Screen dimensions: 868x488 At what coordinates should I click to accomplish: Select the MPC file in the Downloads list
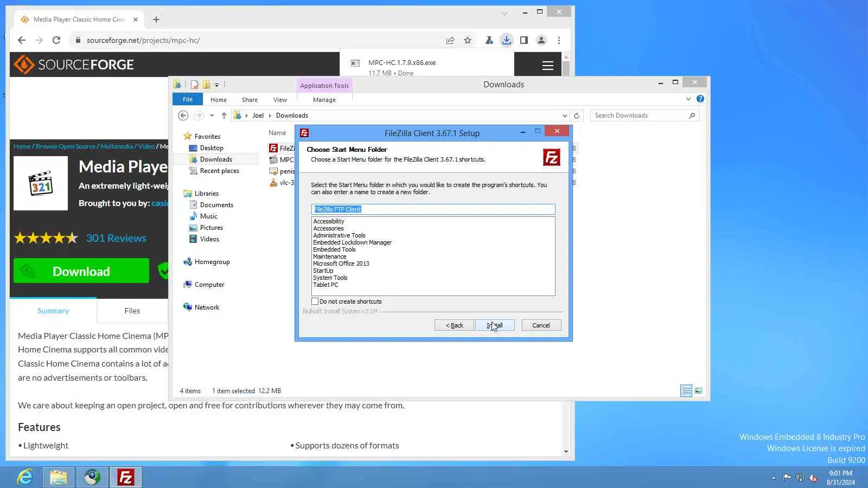(282, 159)
